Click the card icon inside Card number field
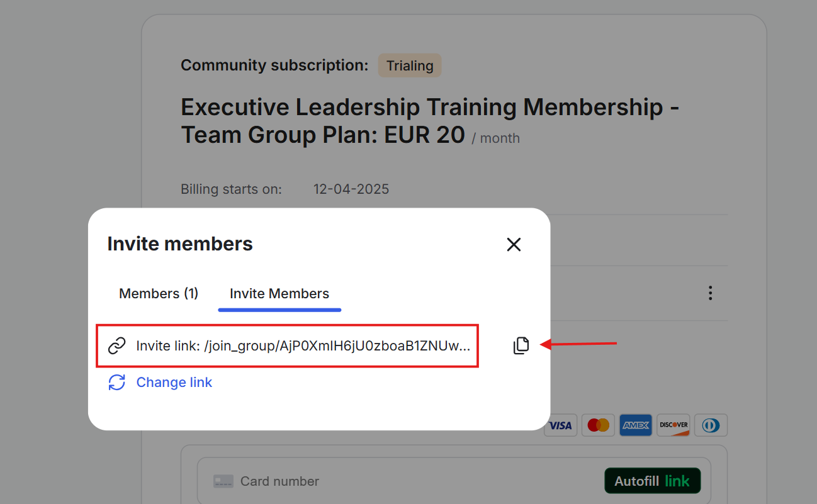Screen dimensions: 817x504 pyautogui.click(x=223, y=481)
